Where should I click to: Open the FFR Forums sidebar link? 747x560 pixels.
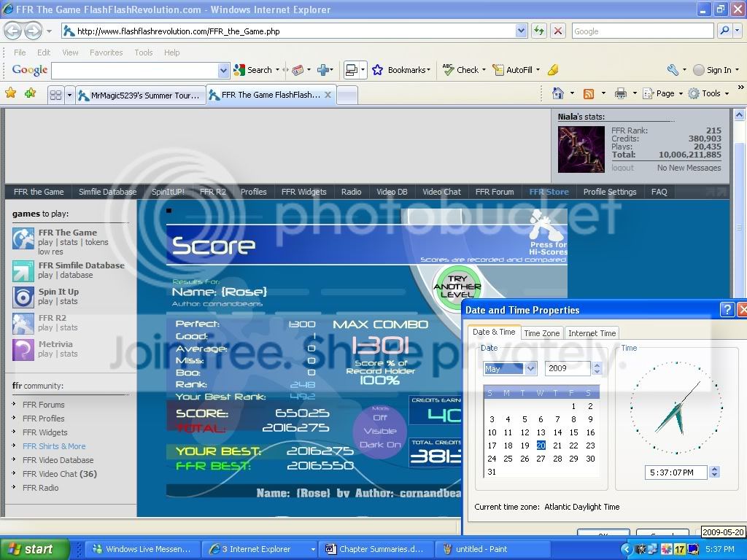43,405
